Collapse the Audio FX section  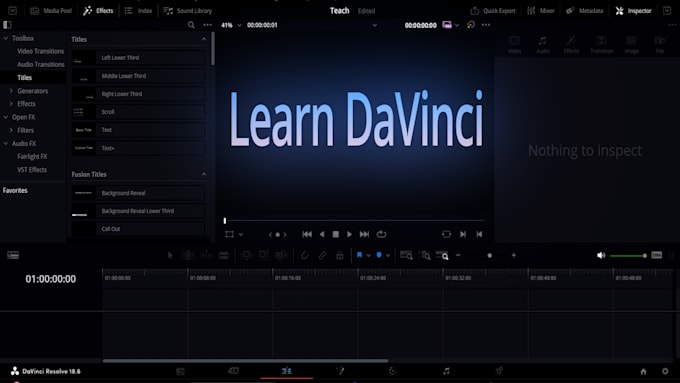(6, 144)
